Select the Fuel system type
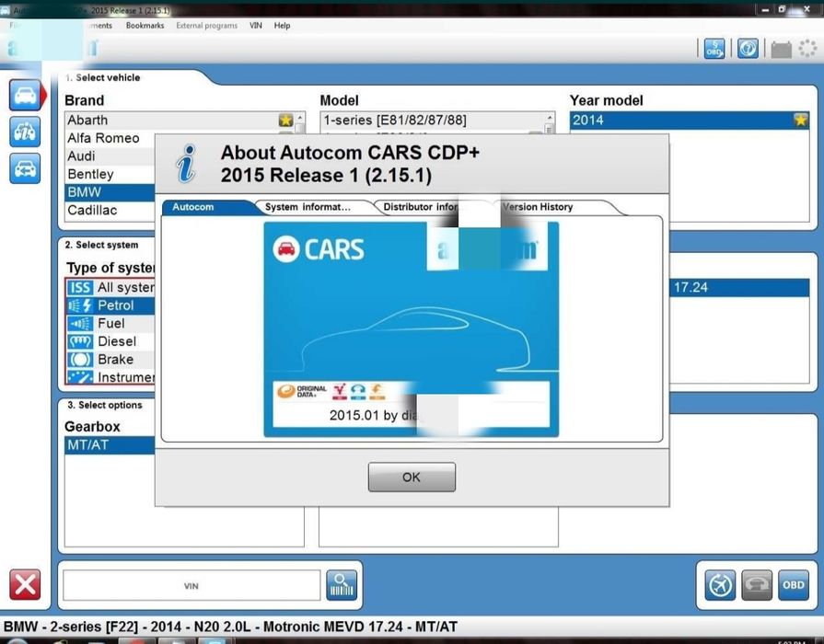The image size is (824, 644). click(110, 323)
